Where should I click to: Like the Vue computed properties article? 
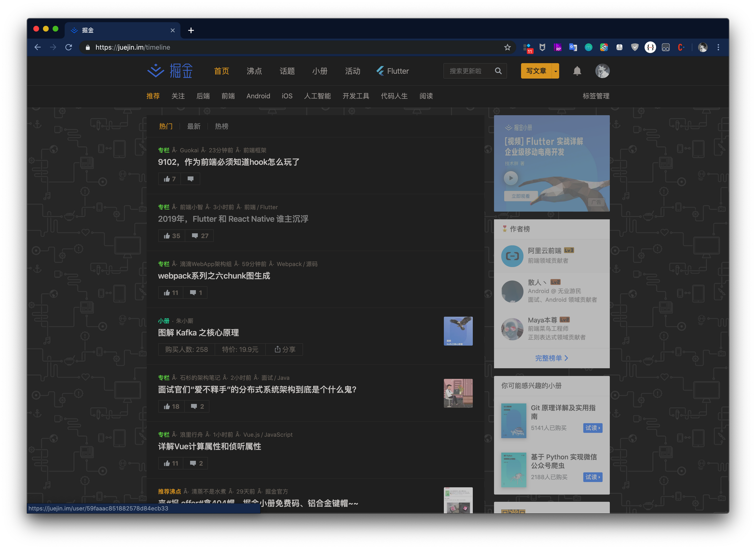click(171, 463)
